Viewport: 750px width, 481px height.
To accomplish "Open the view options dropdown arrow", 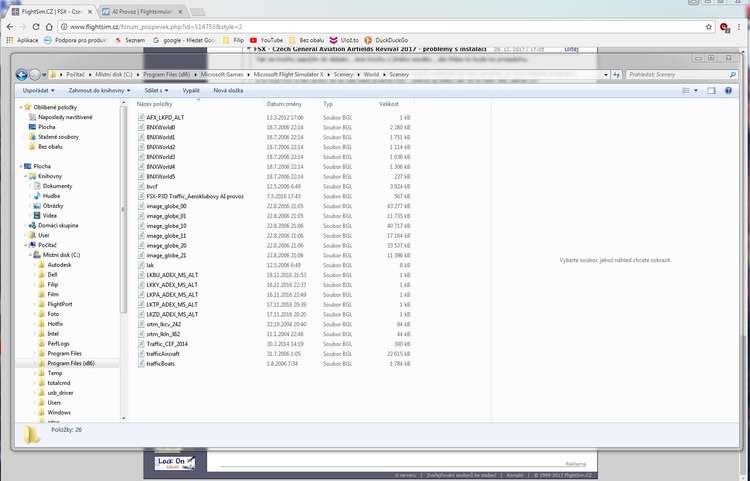I will point(696,90).
